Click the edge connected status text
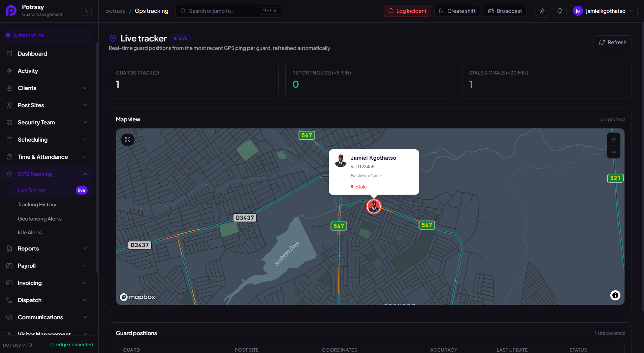Image resolution: width=644 pixels, height=353 pixels. point(74,345)
